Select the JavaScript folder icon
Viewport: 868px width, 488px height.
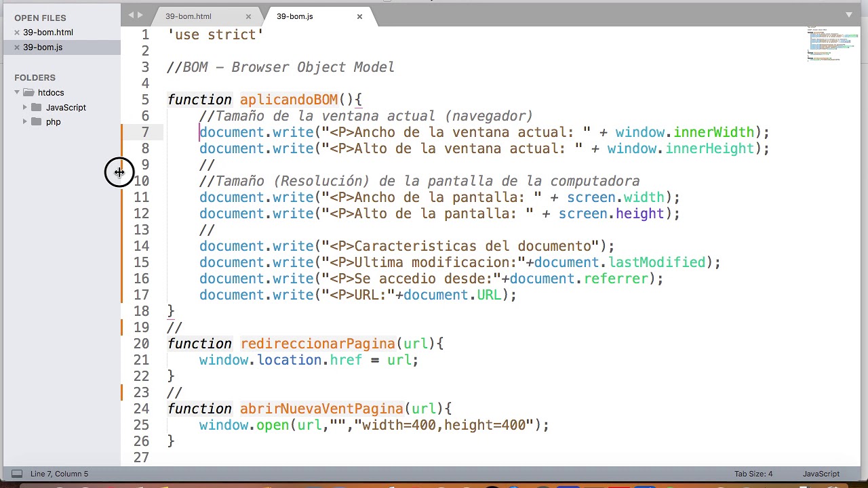[x=37, y=107]
